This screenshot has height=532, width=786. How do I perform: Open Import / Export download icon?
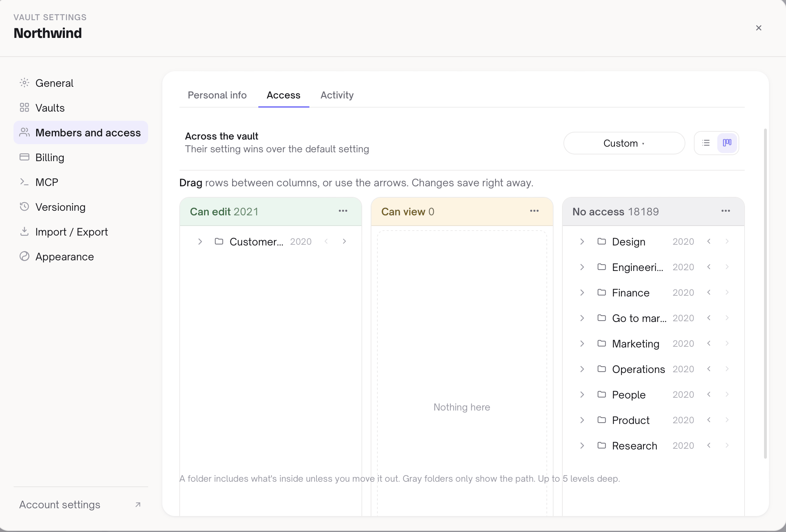tap(24, 232)
